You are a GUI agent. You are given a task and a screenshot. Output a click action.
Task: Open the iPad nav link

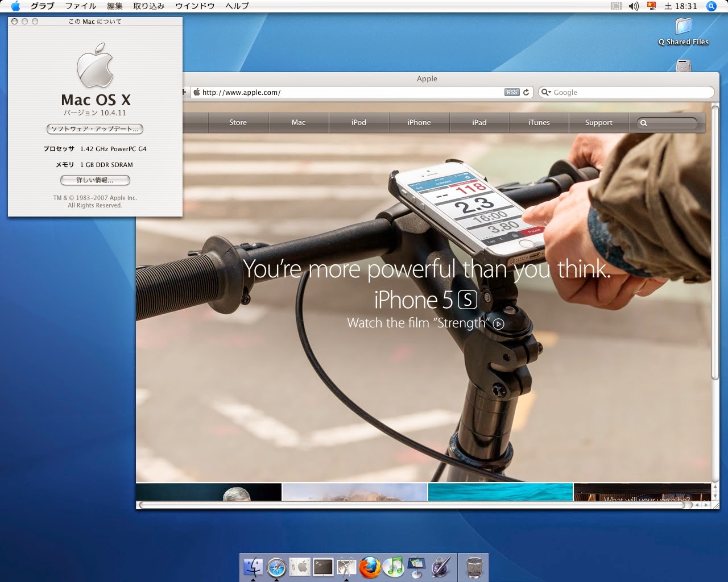479,122
